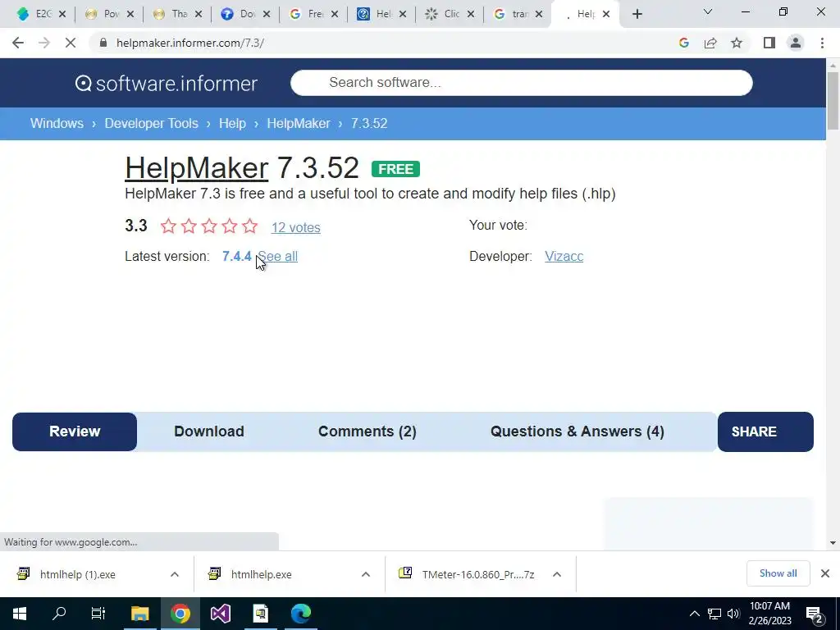Click Show all downloads
Image resolution: width=840 pixels, height=630 pixels.
point(778,573)
